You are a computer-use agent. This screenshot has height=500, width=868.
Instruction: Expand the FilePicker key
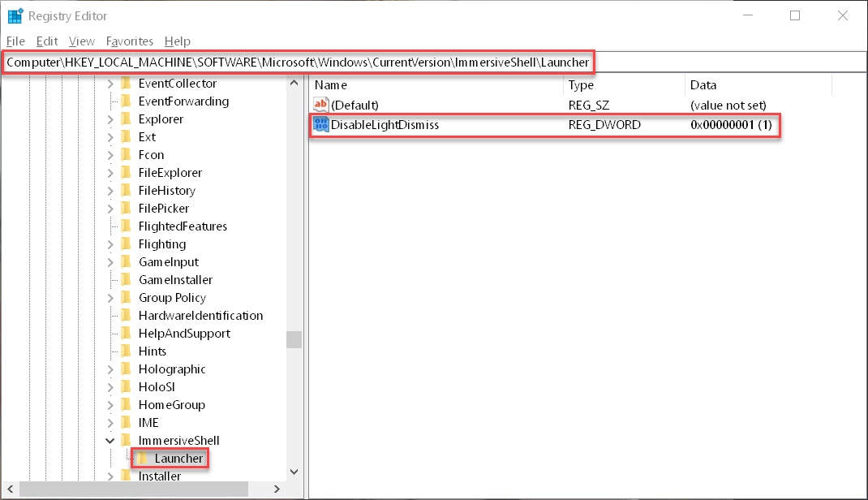(110, 209)
